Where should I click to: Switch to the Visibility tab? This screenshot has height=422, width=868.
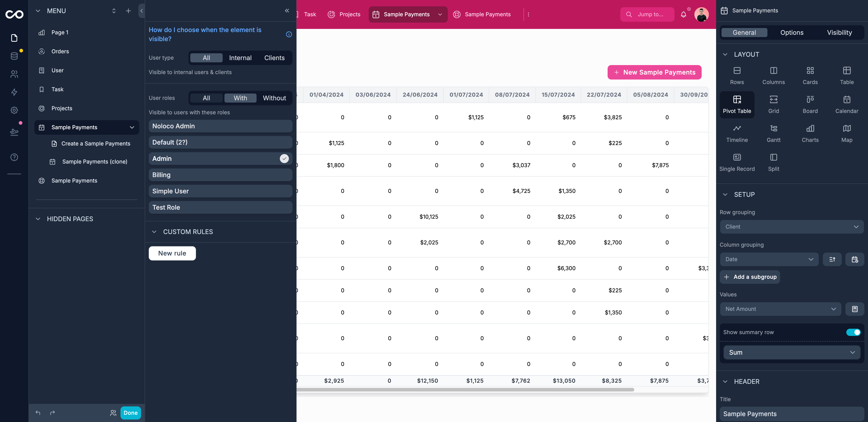point(839,32)
